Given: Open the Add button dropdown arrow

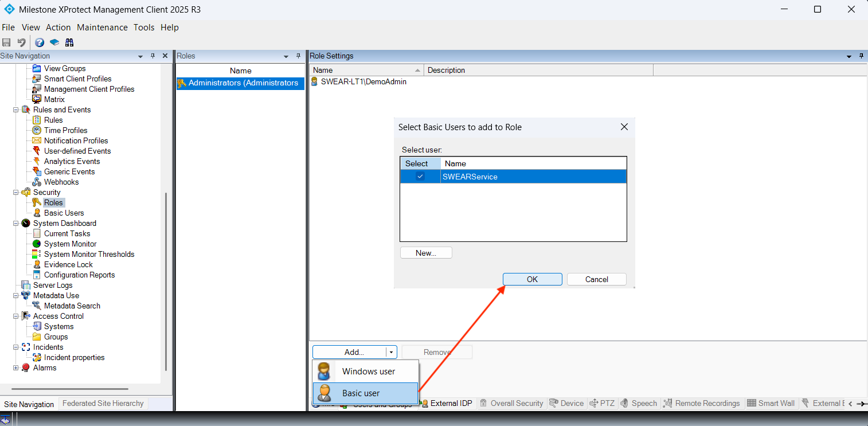Looking at the screenshot, I should tap(391, 352).
